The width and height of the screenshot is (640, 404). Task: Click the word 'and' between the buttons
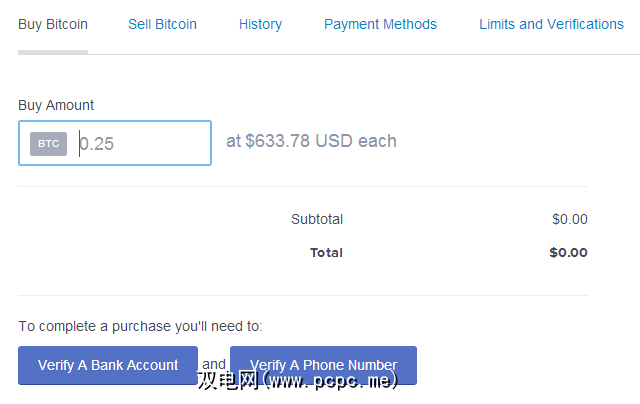pyautogui.click(x=214, y=364)
